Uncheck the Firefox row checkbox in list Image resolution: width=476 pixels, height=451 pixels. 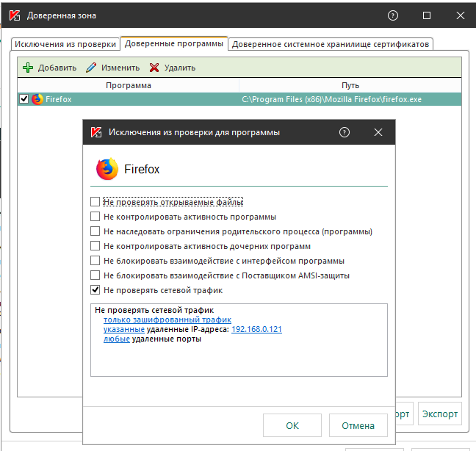pyautogui.click(x=24, y=99)
